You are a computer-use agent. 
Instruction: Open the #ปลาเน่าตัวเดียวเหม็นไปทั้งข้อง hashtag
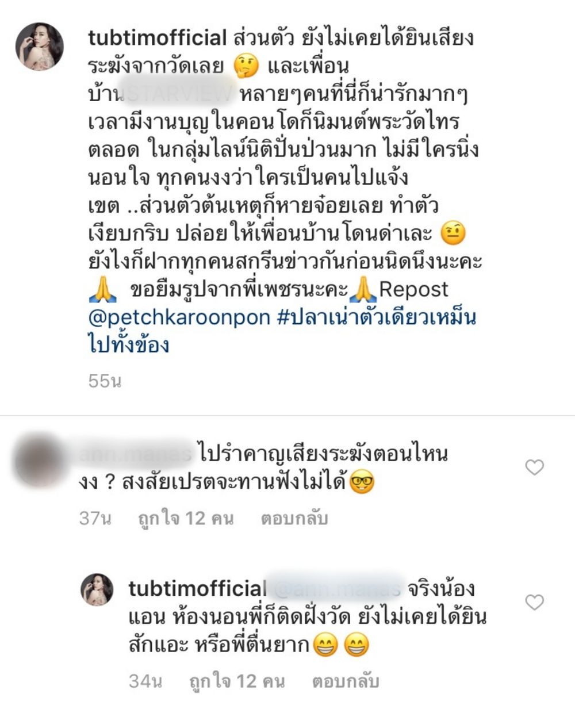click(282, 331)
